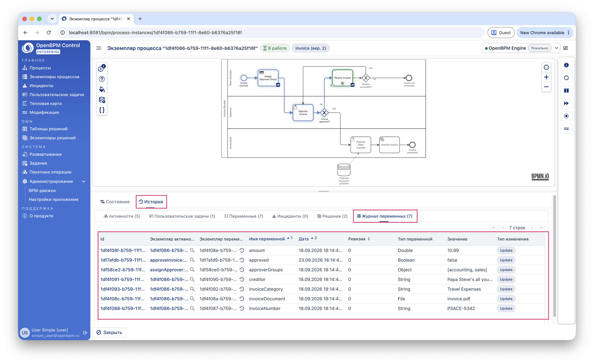Screen dimensions: 594x364
Task: Click the invoice (вер. 2) badge
Action: (x=311, y=48)
